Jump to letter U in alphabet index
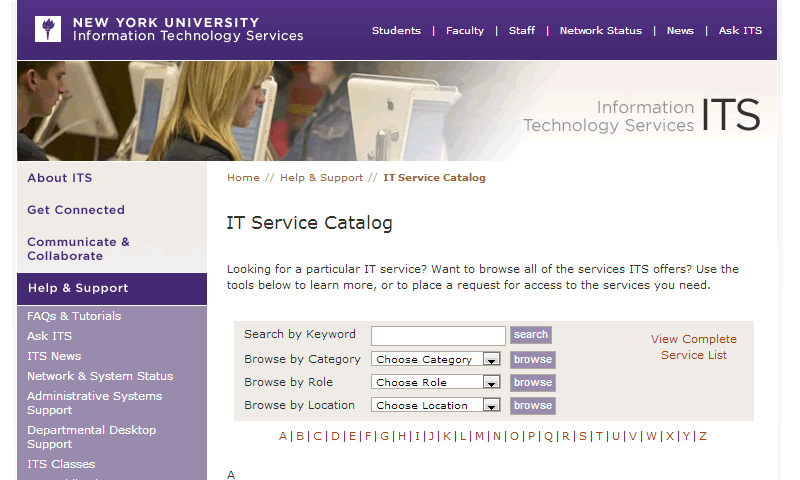The height and width of the screenshot is (480, 800). [616, 436]
